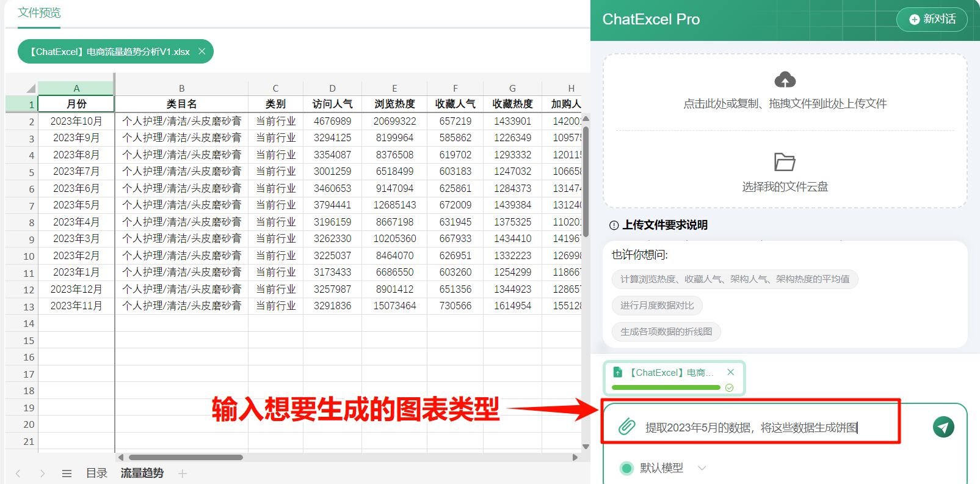The image size is (980, 484).
Task: Expand the 默认模型 model dropdown
Action: pyautogui.click(x=702, y=468)
